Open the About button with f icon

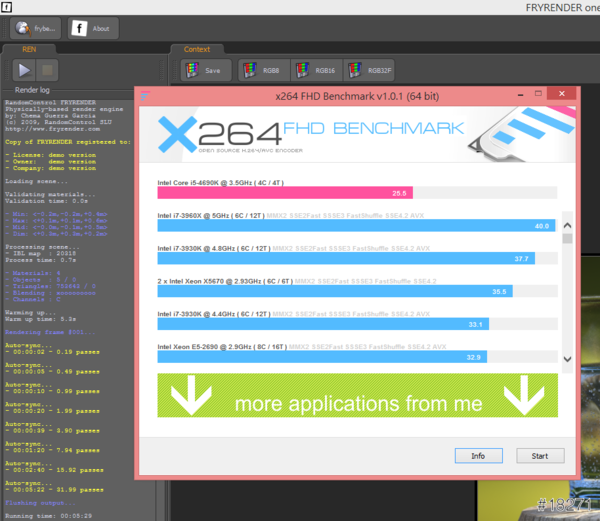pyautogui.click(x=93, y=29)
